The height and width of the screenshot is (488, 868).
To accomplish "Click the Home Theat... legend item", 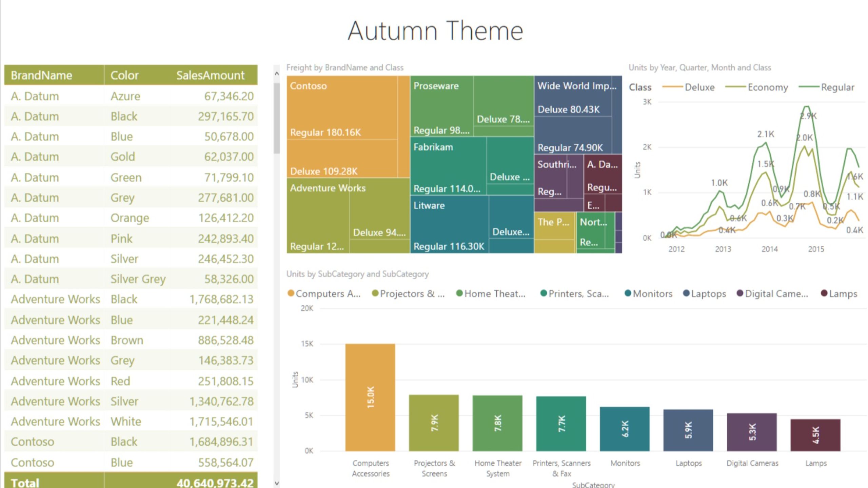I will point(491,293).
